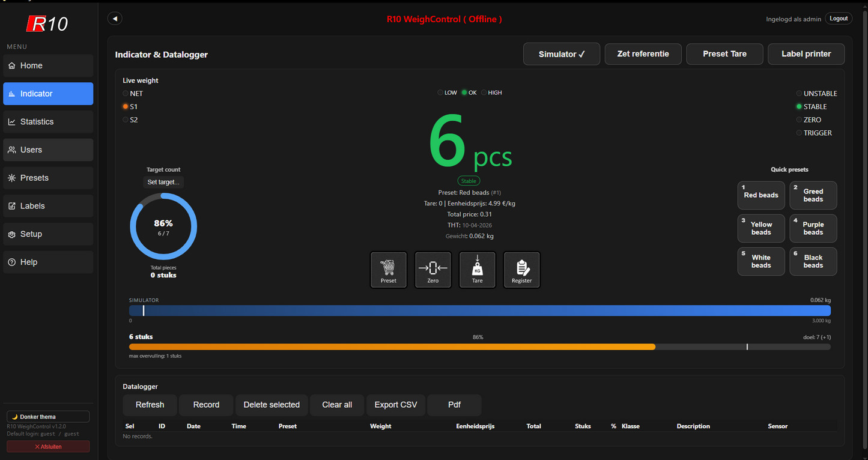Click the Eenheidsprijs column header

(475, 426)
